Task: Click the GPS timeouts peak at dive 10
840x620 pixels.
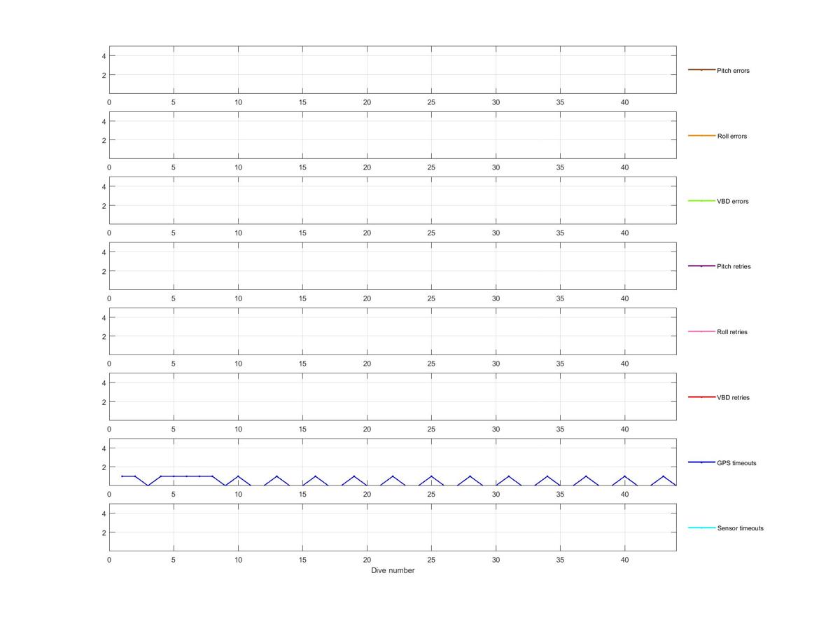Action: (x=238, y=476)
